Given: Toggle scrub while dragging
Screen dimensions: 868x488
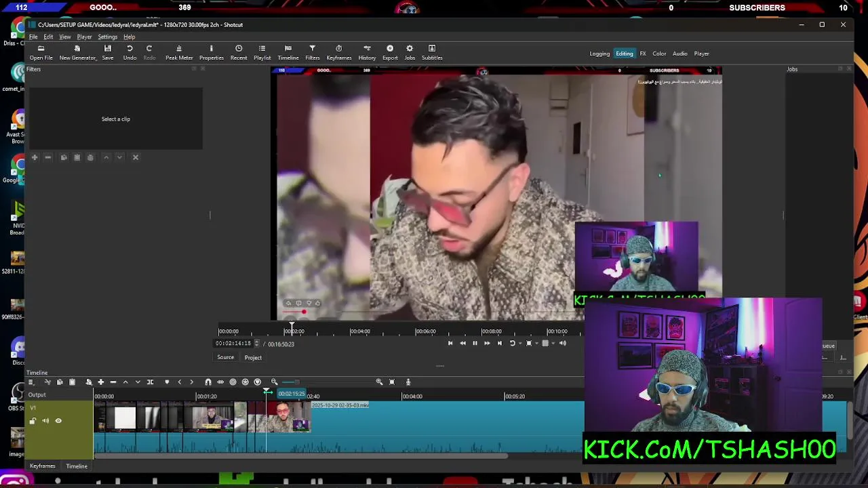Looking at the screenshot, I should click(220, 382).
